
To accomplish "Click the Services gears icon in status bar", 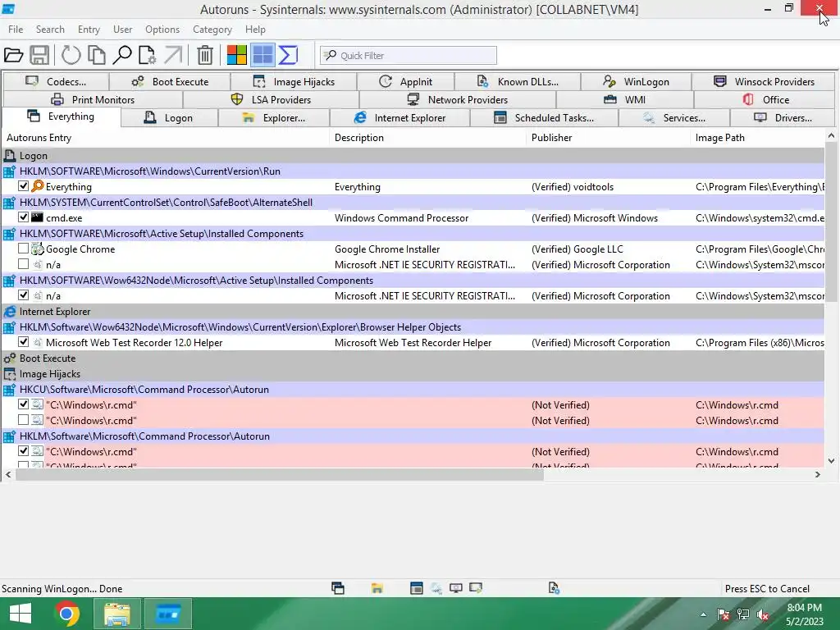I will click(436, 588).
